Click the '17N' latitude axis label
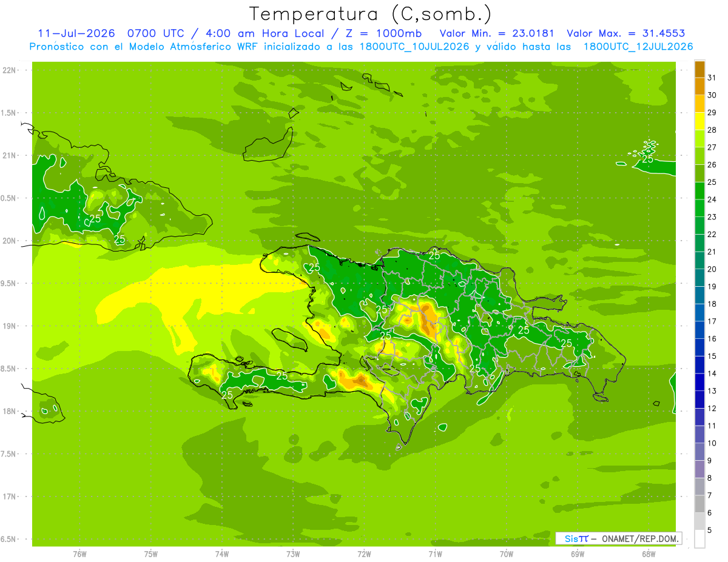The height and width of the screenshot is (562, 728). (9, 497)
